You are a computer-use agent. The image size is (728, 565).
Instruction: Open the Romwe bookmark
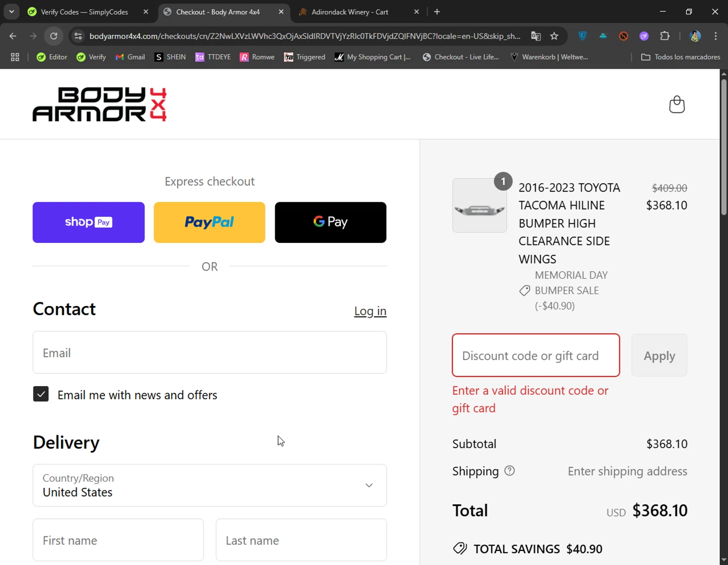coord(257,57)
